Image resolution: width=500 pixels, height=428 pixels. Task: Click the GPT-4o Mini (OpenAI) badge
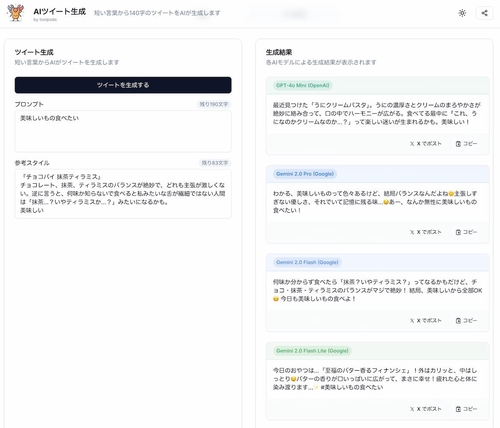pyautogui.click(x=303, y=85)
